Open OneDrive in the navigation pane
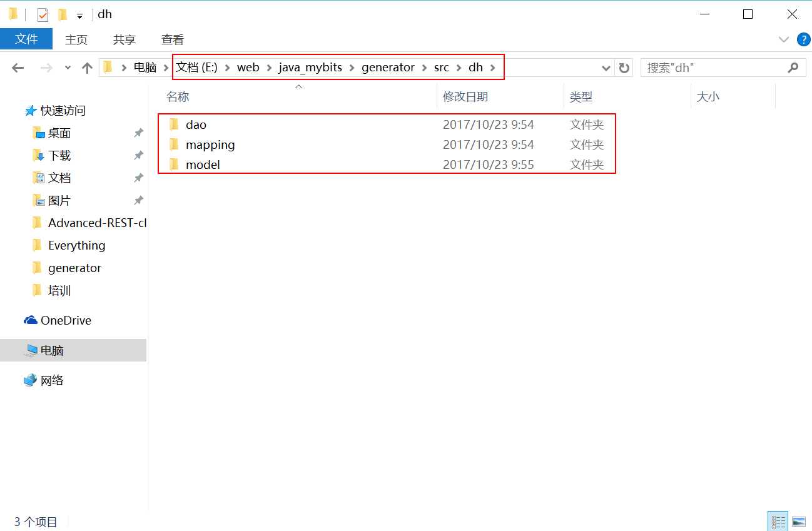This screenshot has width=812, height=531. coord(66,320)
